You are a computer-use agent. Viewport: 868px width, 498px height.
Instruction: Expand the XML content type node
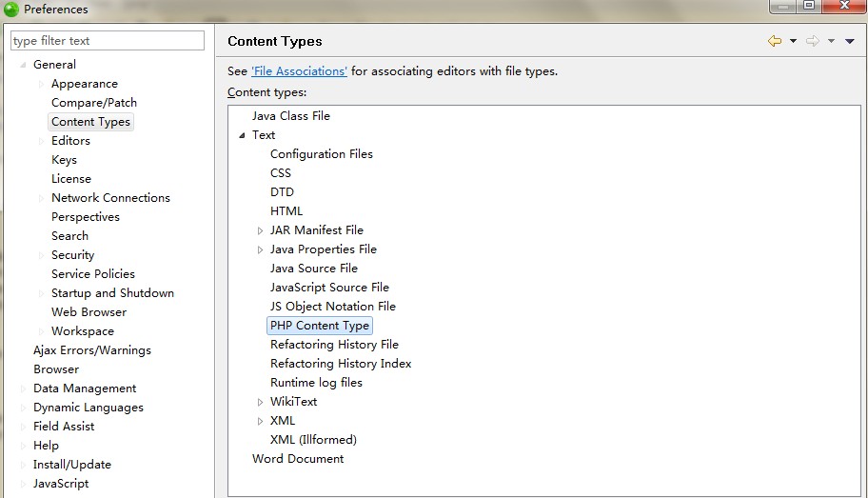click(x=260, y=421)
